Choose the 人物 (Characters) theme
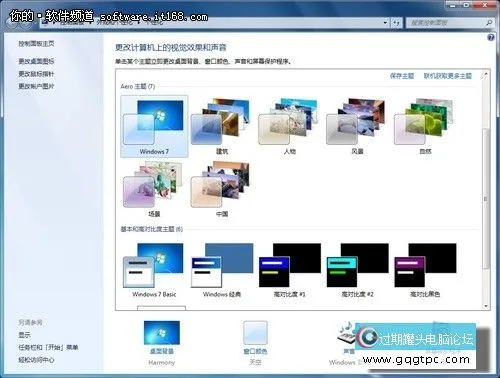The image size is (500, 378). [x=289, y=126]
